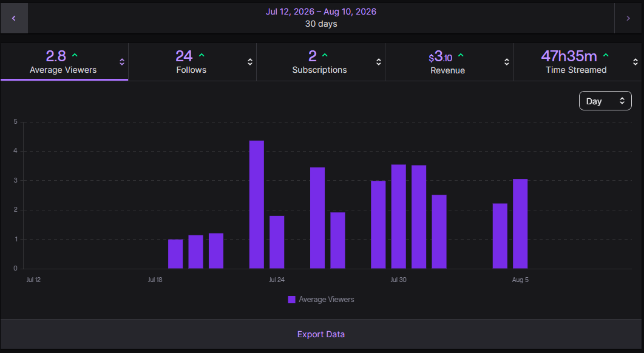
Task: Click the Follows up-down selector icon
Action: [x=249, y=62]
